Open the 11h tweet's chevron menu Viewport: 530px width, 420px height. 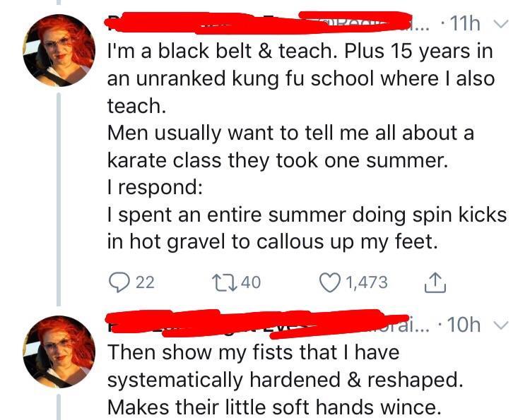point(501,25)
